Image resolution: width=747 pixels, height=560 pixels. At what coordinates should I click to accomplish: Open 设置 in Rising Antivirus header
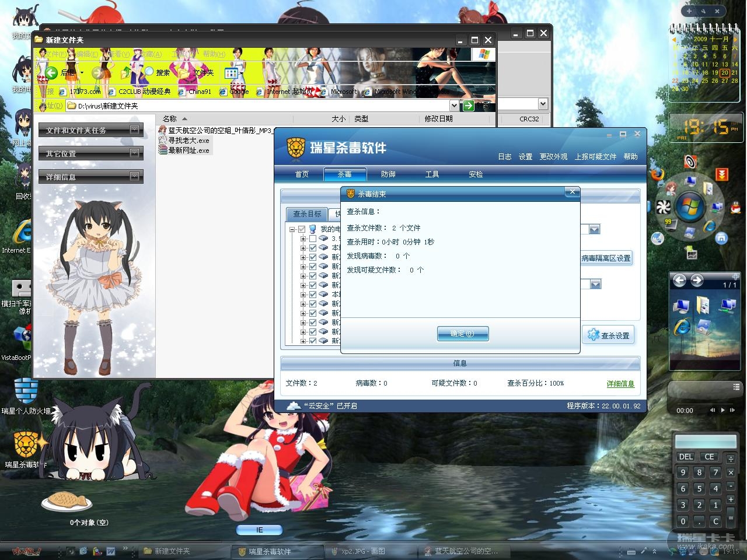click(526, 157)
